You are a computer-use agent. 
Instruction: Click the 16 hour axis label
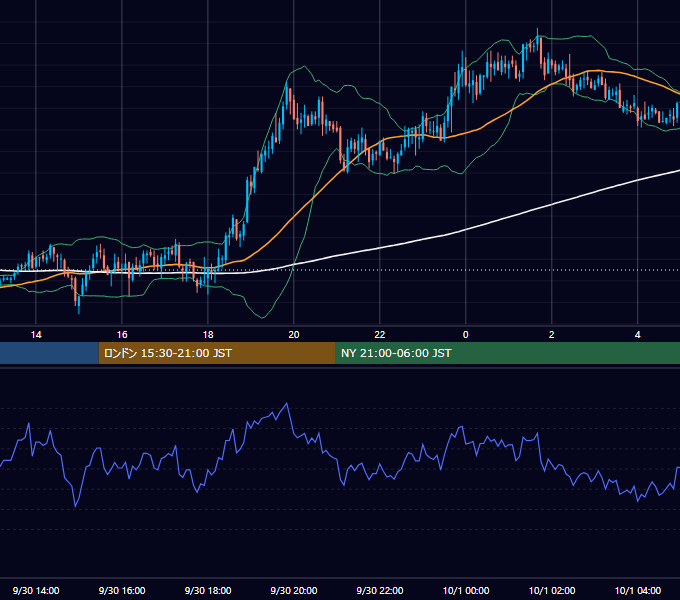click(x=122, y=335)
